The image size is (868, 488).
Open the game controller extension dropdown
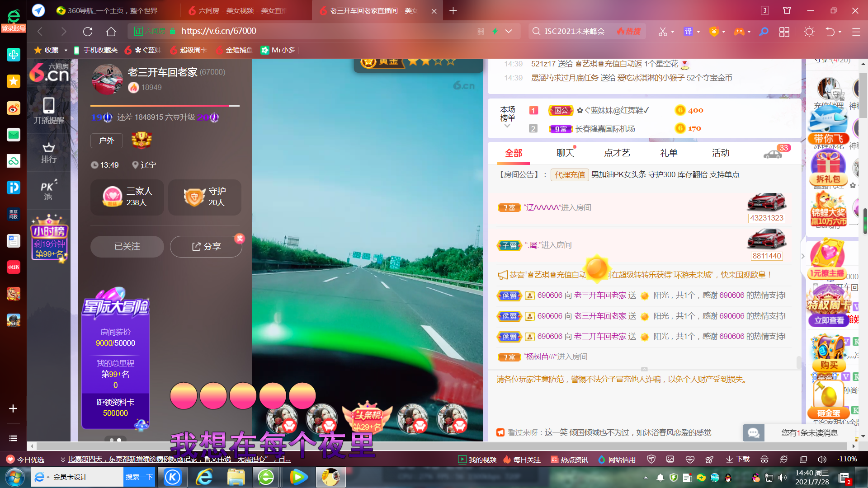coord(749,32)
